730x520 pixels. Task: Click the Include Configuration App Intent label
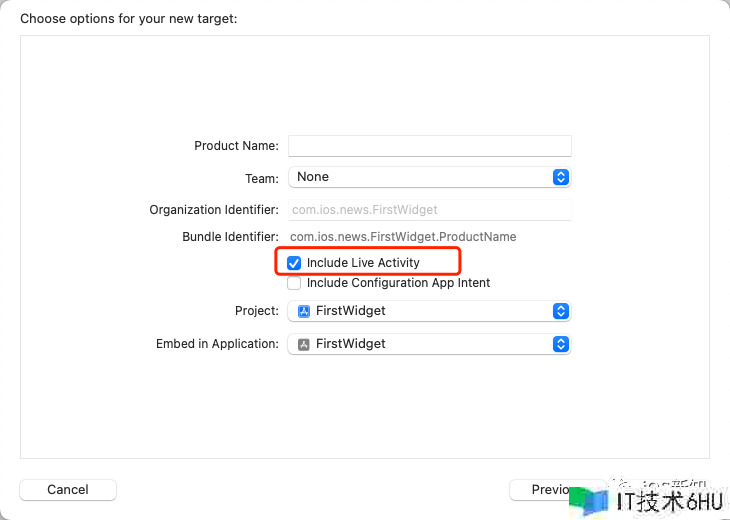pos(398,283)
